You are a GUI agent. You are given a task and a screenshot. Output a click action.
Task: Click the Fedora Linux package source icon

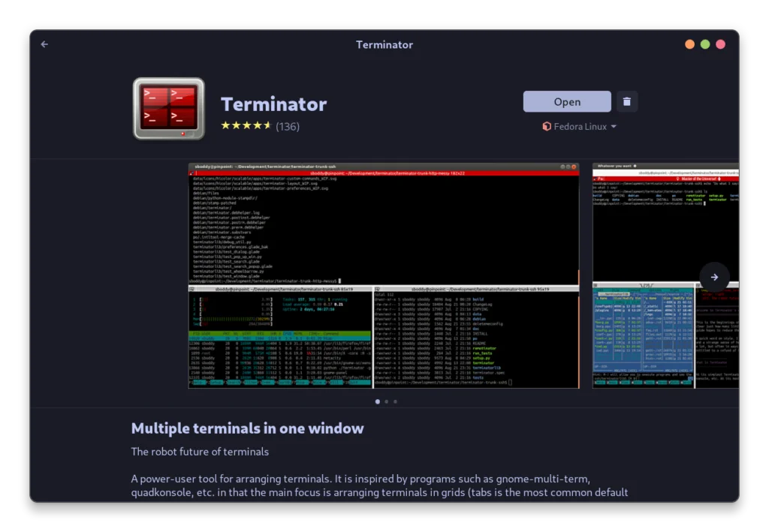click(546, 126)
